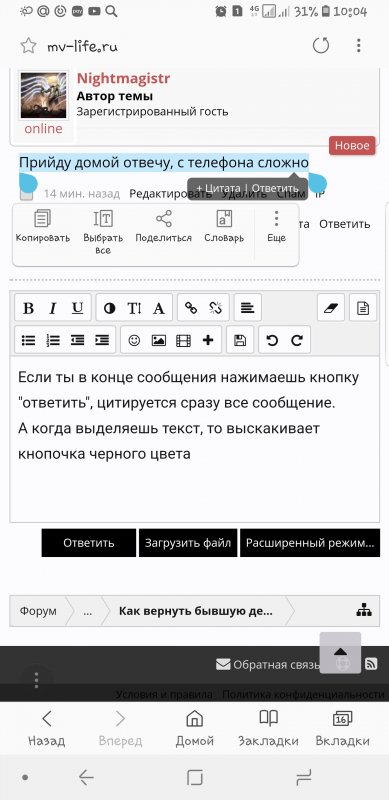The height and width of the screenshot is (800, 389).
Task: Redo edit in editor
Action: point(297,340)
